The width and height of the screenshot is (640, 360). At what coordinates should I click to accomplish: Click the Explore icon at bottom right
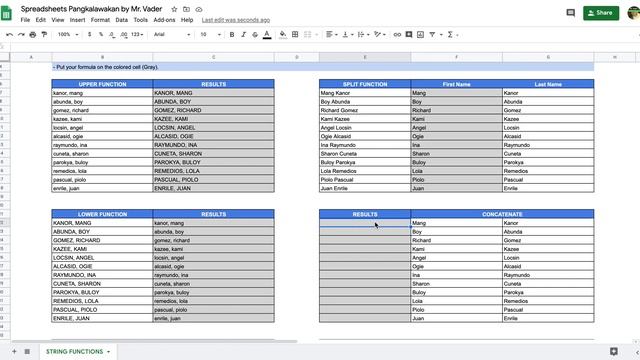[613, 351]
